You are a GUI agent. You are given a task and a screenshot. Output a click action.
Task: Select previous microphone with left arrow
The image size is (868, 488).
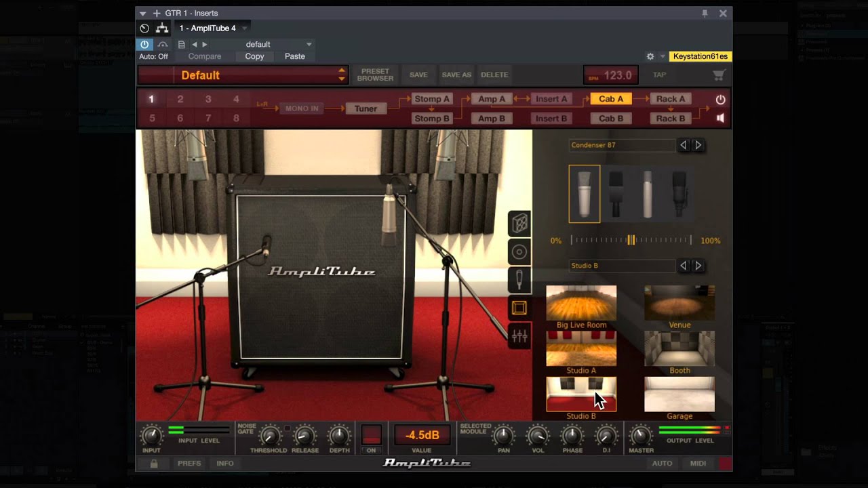point(684,145)
